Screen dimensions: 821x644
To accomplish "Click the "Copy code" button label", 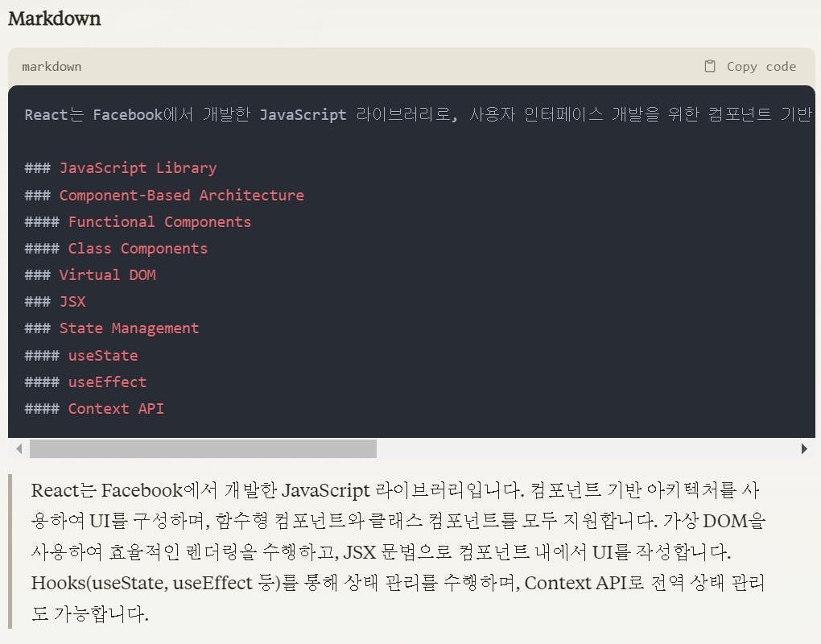I will click(x=761, y=67).
